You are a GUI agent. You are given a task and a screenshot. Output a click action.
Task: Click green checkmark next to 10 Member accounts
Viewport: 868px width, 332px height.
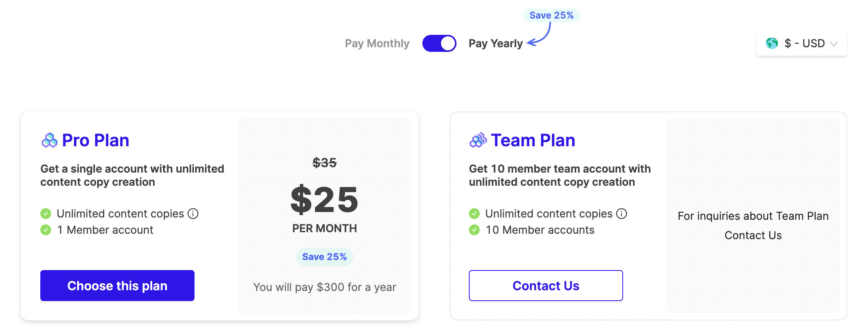(474, 230)
